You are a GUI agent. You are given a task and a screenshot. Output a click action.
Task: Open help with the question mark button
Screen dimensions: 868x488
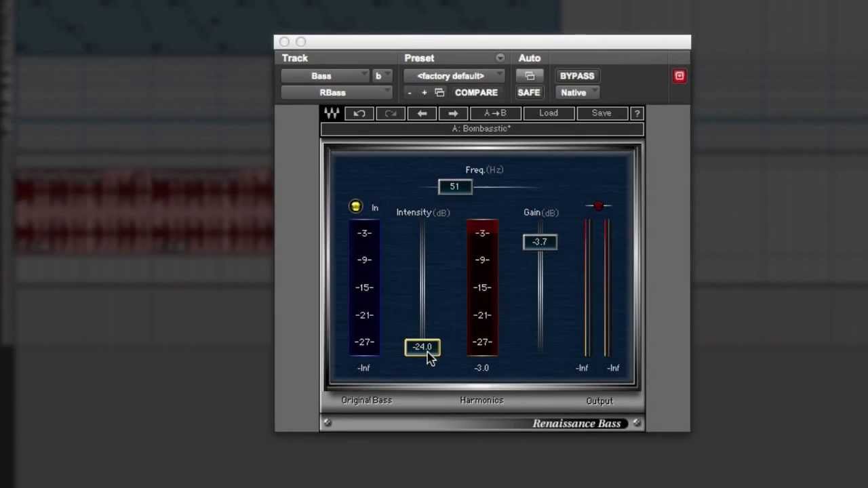pos(637,113)
